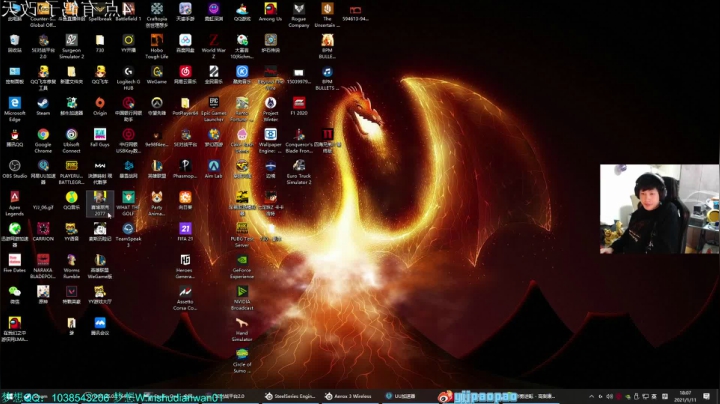Open the Hobo Tough Life icon
The image size is (720, 404).
(157, 46)
